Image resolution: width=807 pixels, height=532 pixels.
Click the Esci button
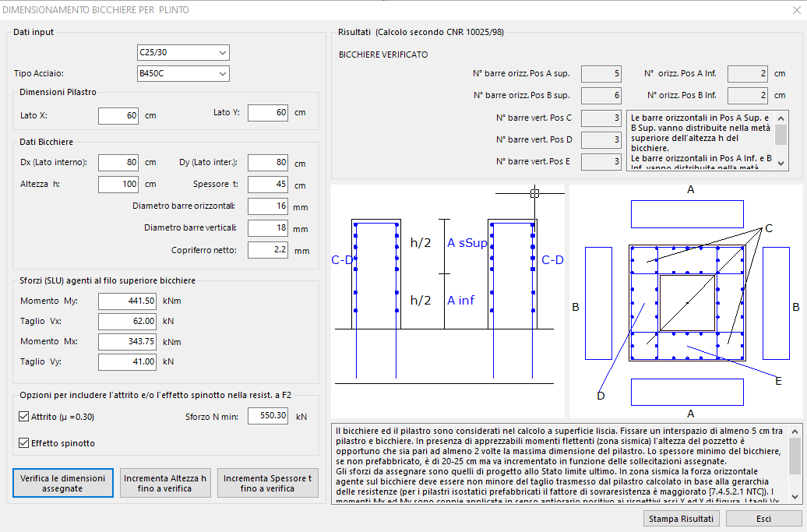763,519
